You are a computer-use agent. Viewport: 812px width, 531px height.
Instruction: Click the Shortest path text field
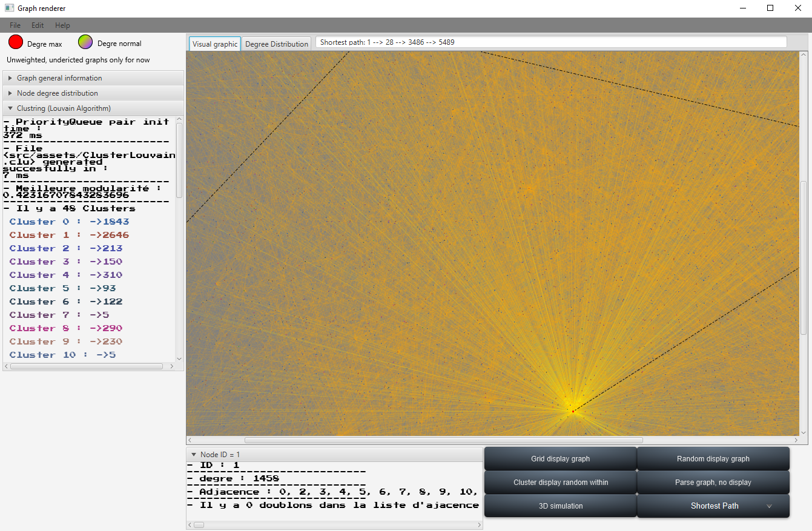551,42
